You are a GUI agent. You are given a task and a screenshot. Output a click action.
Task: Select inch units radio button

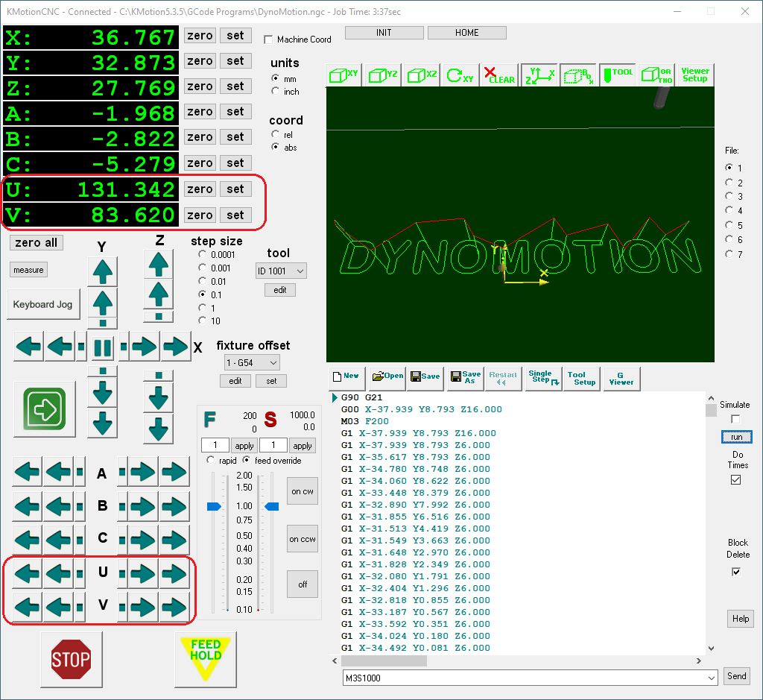coord(276,91)
